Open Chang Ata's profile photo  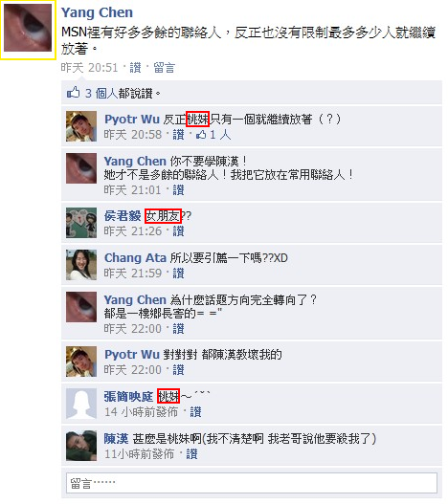(x=81, y=265)
